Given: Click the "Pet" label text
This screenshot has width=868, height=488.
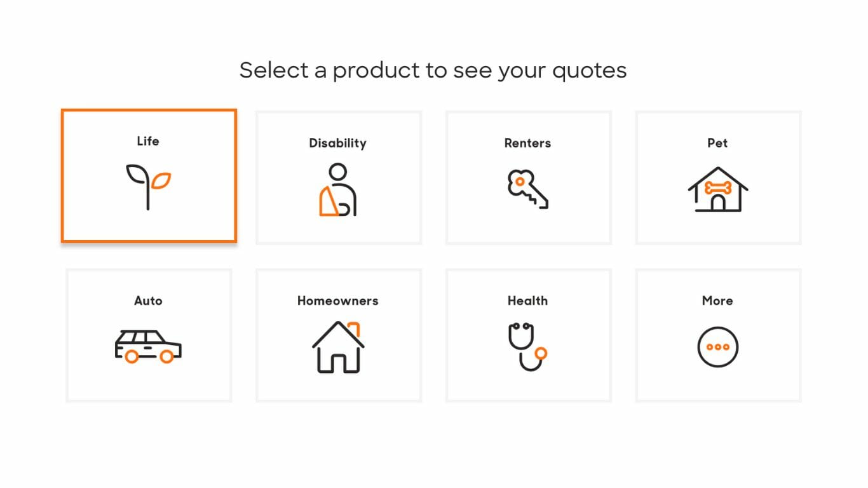Looking at the screenshot, I should pos(717,143).
